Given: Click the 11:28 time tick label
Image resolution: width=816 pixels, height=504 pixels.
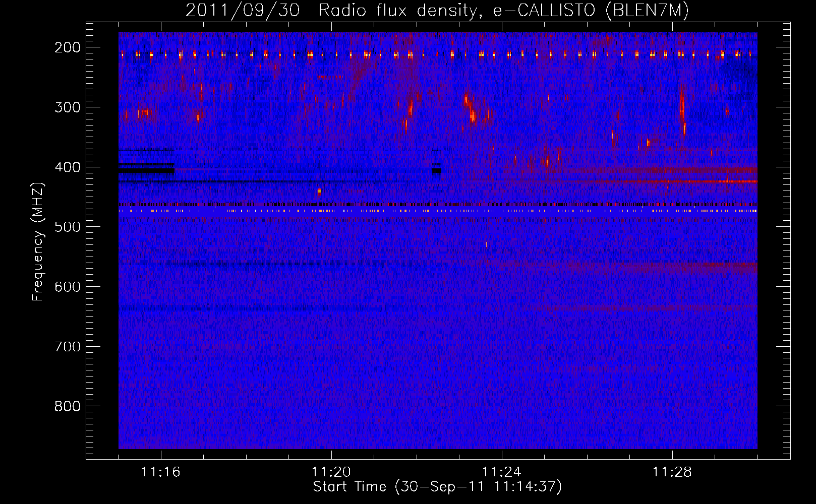Looking at the screenshot, I should [x=672, y=472].
